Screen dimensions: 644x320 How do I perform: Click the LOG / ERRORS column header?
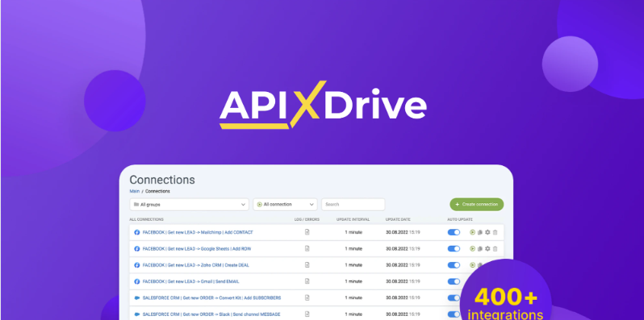307,219
